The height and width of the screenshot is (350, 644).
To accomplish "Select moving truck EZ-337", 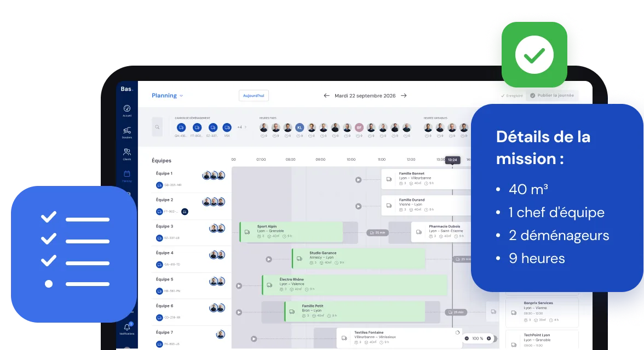I will [212, 127].
